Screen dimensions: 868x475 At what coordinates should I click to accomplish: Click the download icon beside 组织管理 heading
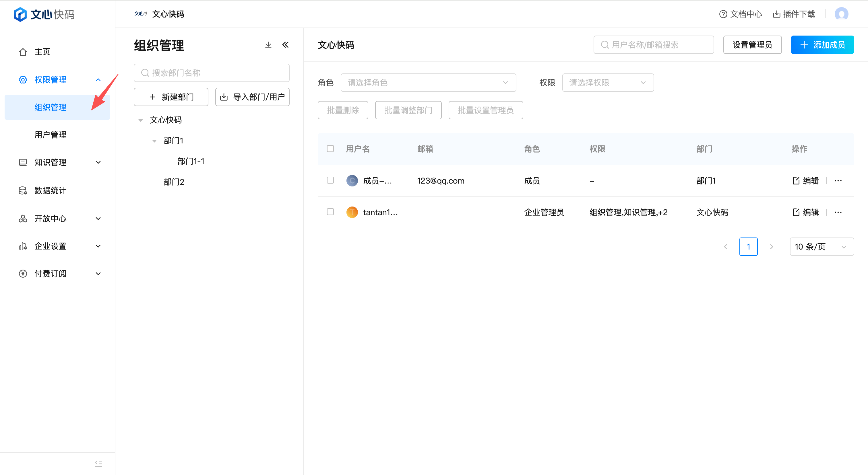[x=268, y=45]
